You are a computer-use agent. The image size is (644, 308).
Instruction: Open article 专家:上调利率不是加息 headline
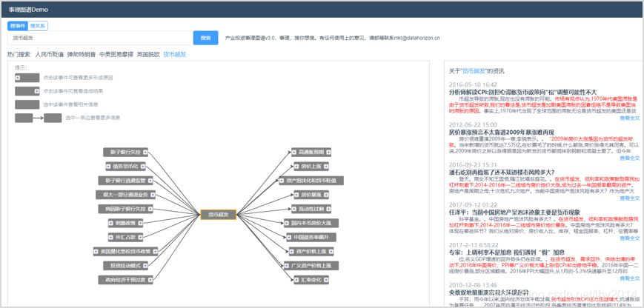point(507,252)
